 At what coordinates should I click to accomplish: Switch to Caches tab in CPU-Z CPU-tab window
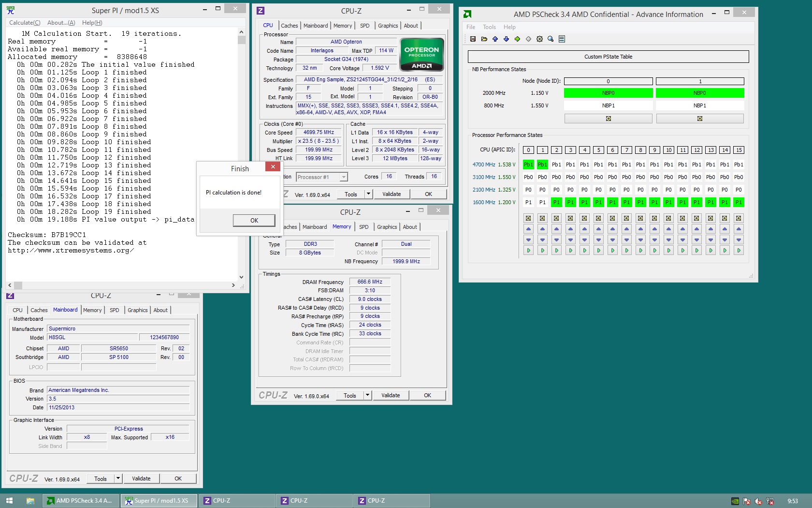289,26
